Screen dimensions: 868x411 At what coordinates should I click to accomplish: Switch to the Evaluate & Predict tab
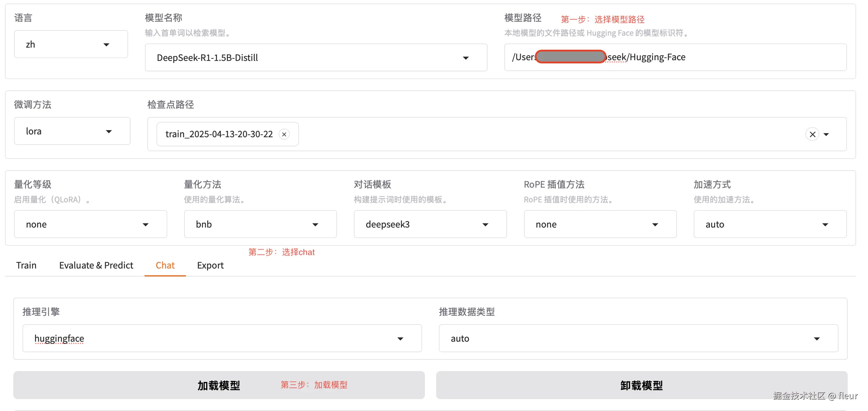pos(96,265)
